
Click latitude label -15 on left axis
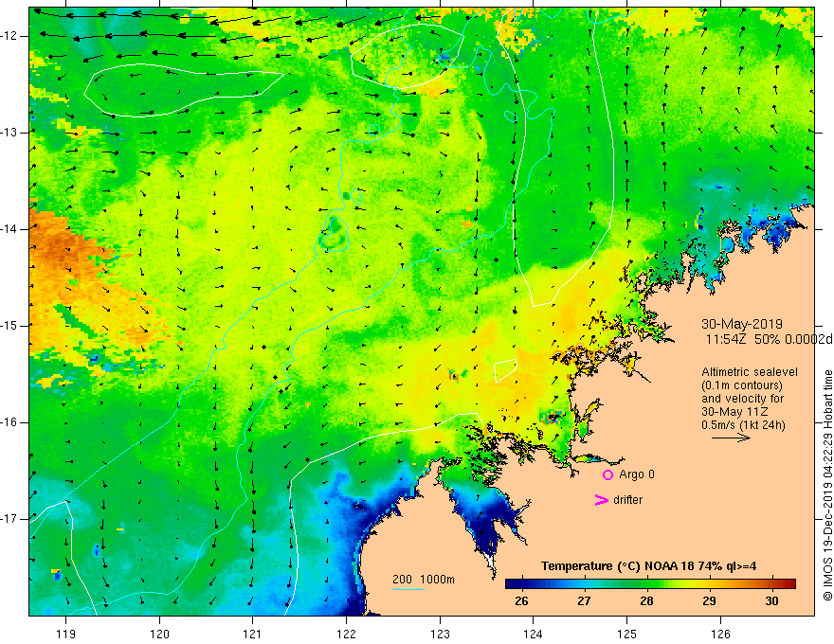point(10,326)
